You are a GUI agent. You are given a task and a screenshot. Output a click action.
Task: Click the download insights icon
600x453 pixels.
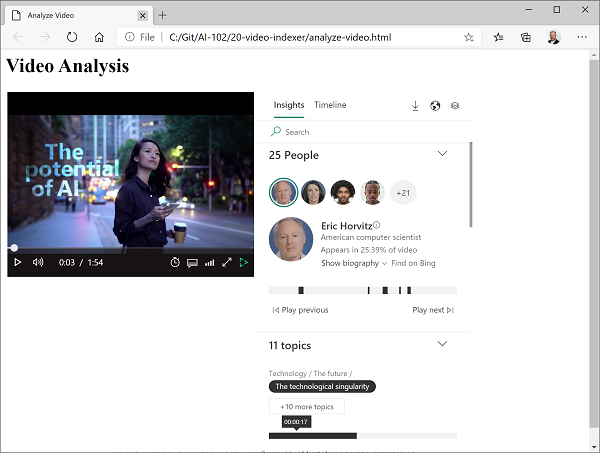tap(415, 106)
